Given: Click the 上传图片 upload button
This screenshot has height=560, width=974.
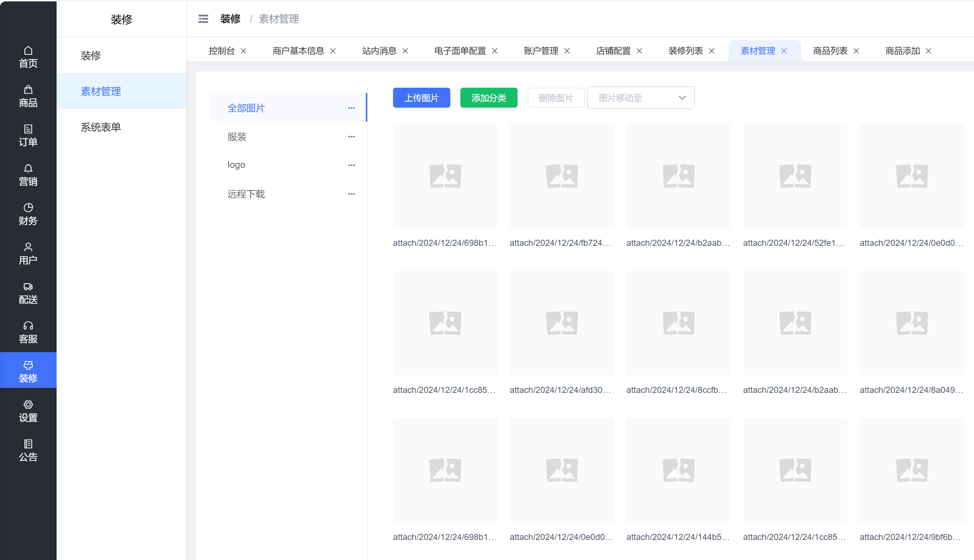Looking at the screenshot, I should [422, 98].
